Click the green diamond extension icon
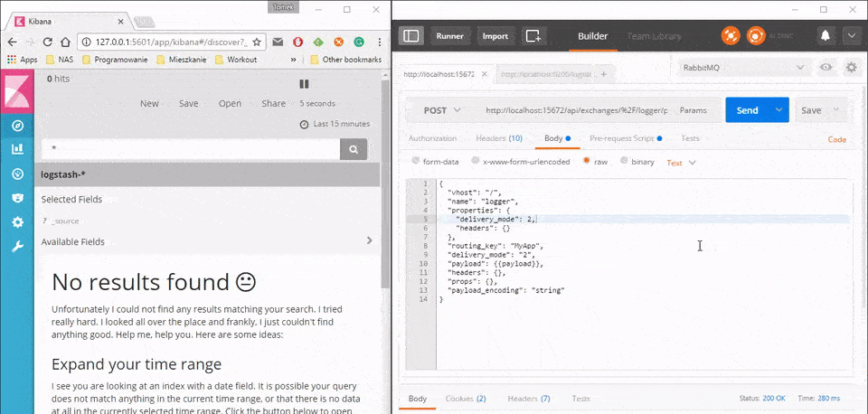Screen dimensions: 868x414 [x=317, y=42]
